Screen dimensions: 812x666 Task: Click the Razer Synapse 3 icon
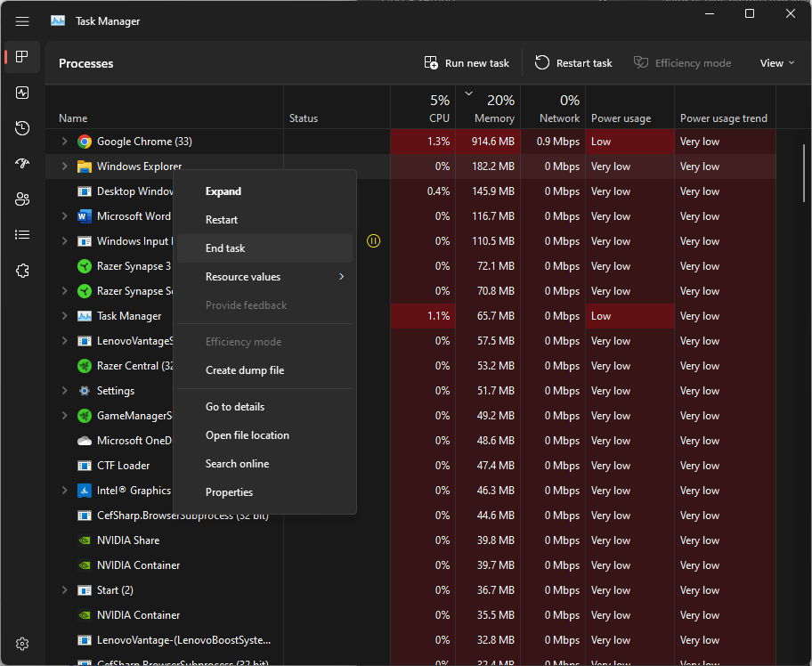[x=85, y=266]
